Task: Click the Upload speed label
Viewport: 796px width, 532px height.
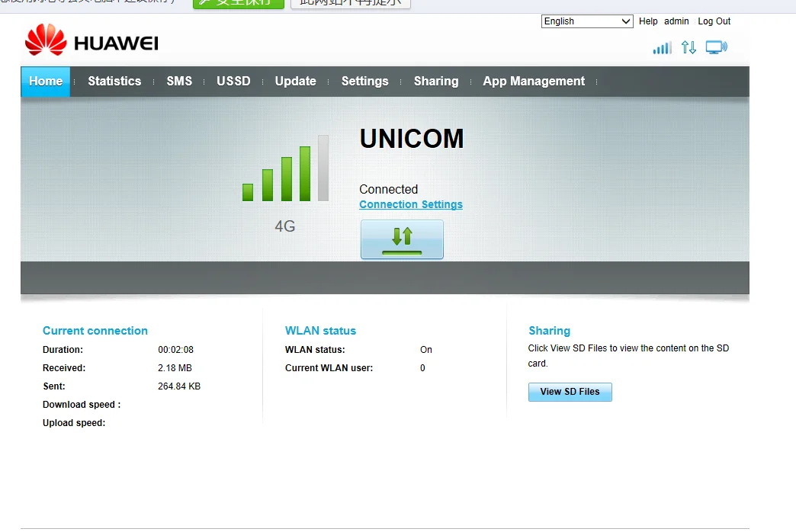Action: click(x=74, y=423)
